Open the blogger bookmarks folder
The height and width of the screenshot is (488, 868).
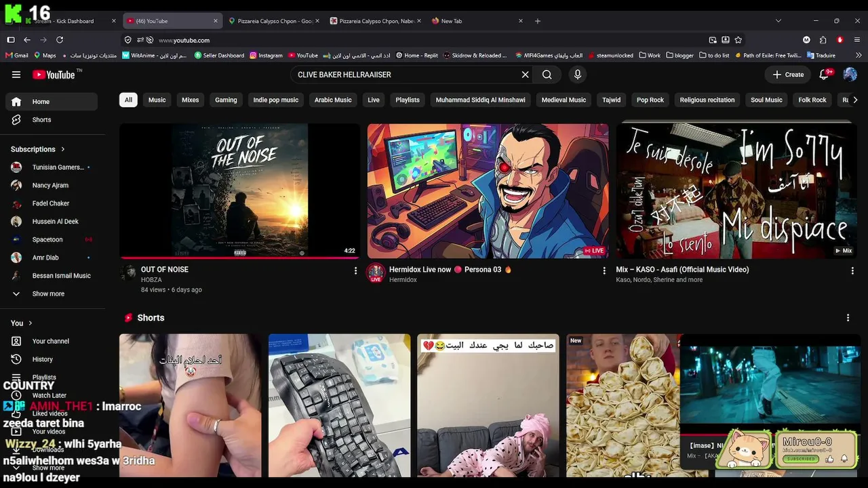click(680, 56)
